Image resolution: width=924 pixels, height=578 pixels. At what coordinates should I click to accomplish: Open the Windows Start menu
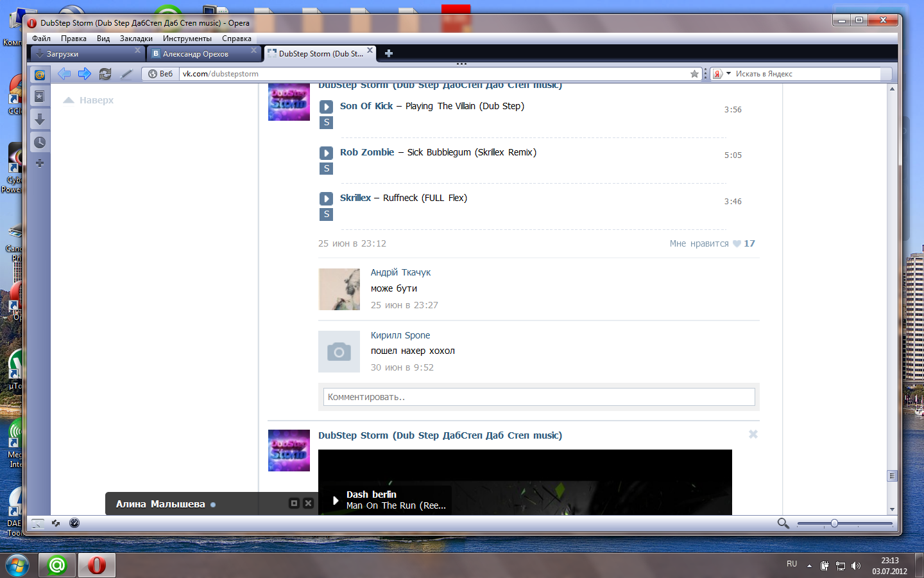pyautogui.click(x=17, y=566)
